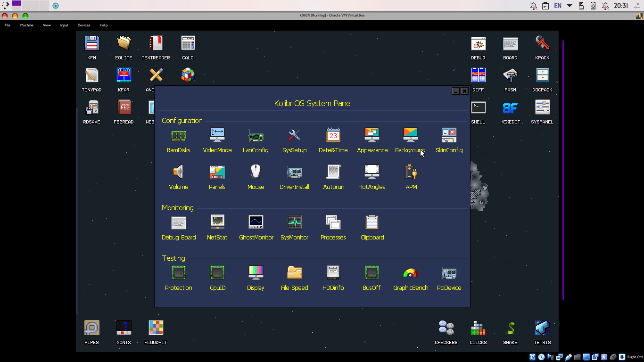Open CpuID test icon
This screenshot has height=362, width=644.
[x=217, y=273]
